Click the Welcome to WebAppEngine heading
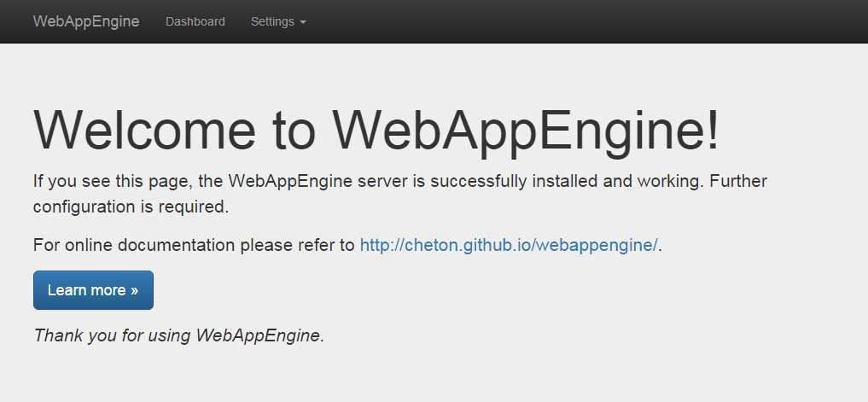868x402 pixels. [x=376, y=131]
